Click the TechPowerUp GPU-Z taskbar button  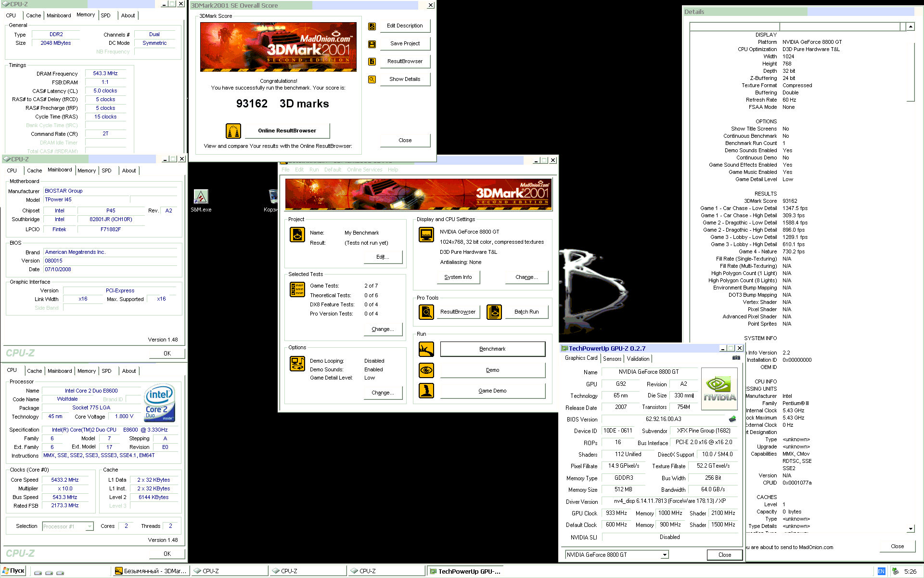(x=465, y=571)
